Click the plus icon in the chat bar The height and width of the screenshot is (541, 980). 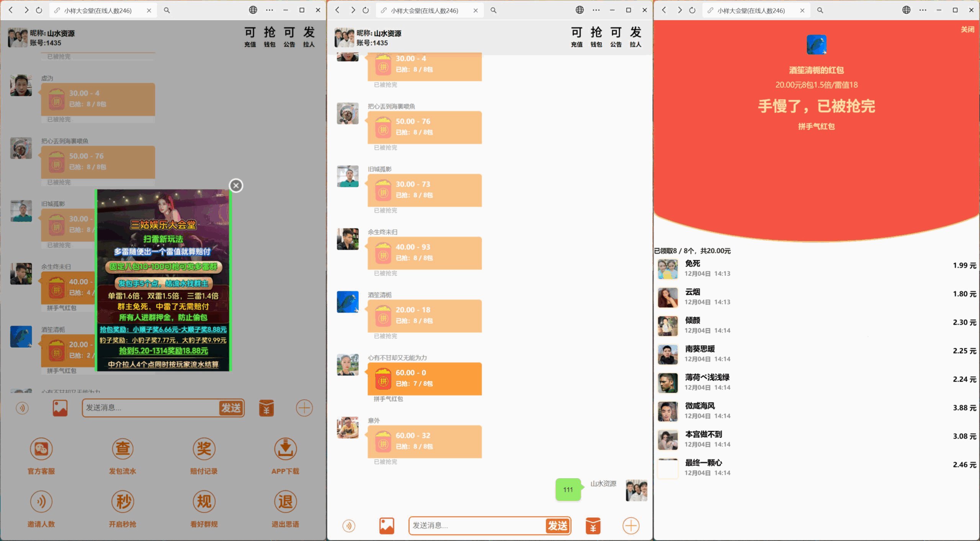pyautogui.click(x=304, y=408)
